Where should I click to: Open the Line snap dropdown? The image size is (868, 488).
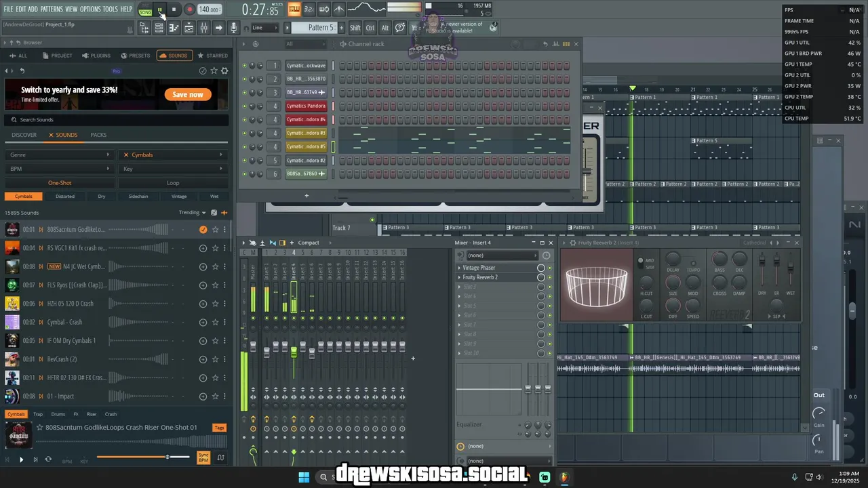[x=264, y=28]
